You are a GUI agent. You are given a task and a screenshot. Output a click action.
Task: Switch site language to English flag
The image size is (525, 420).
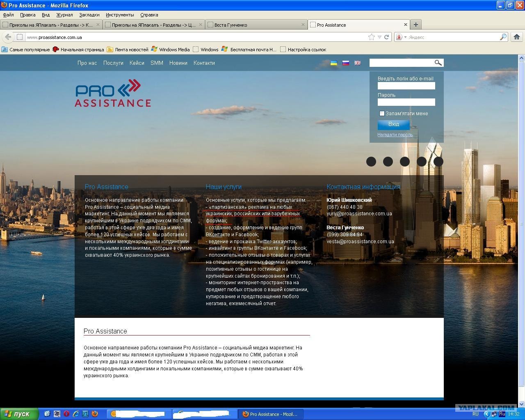click(358, 63)
